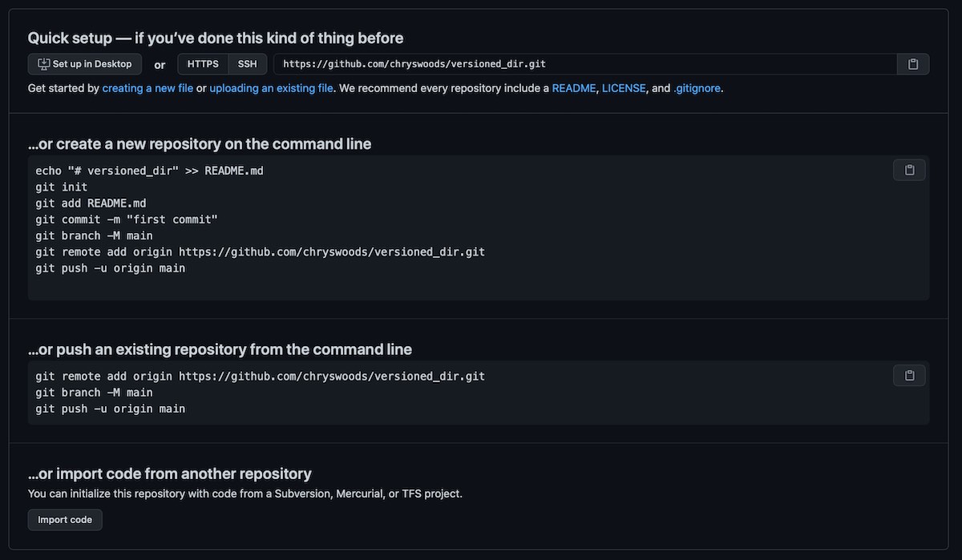Click the git commit 'first commit' line

click(127, 220)
